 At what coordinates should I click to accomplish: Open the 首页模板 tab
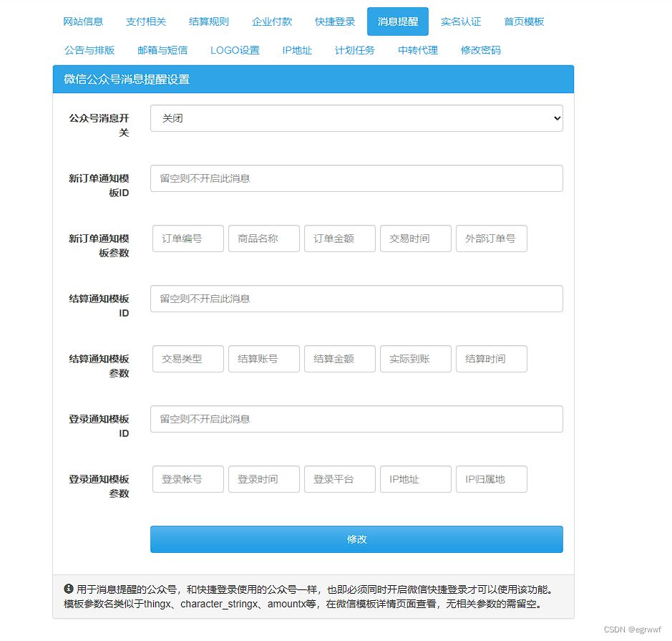tap(524, 21)
